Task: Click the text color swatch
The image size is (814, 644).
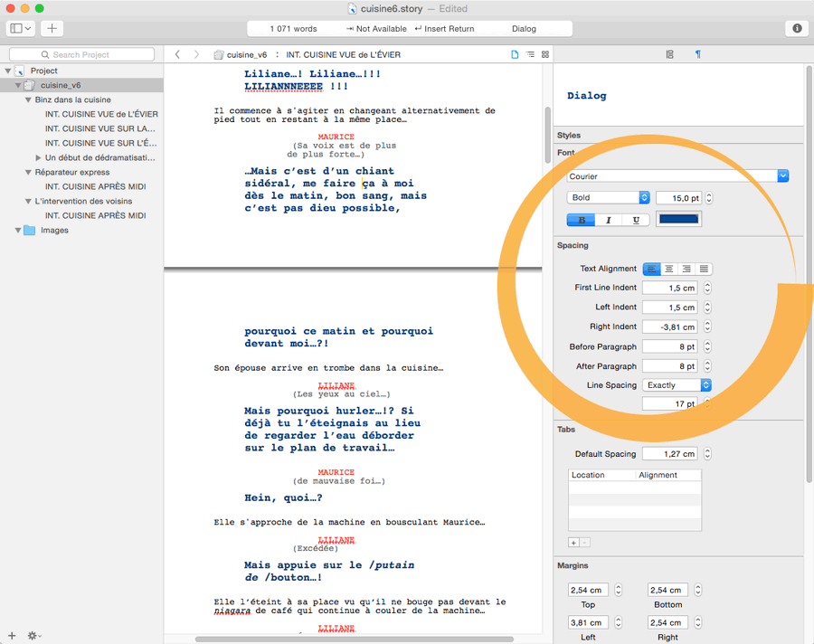Action: (678, 219)
